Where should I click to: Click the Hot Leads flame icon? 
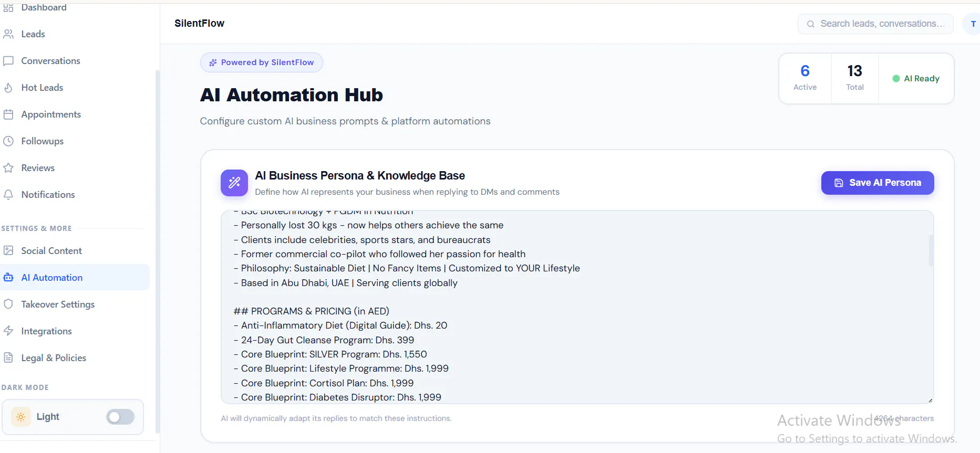click(8, 88)
